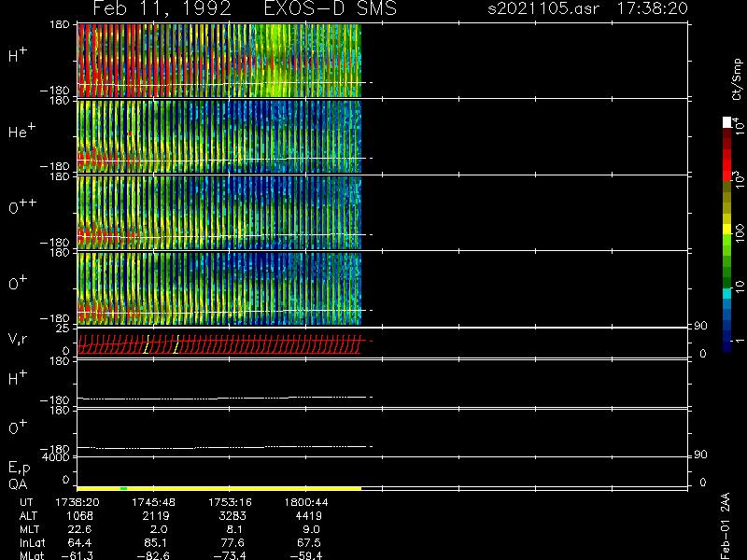Select the UT value '1753:16'
The width and height of the screenshot is (747, 560).
coord(230,502)
